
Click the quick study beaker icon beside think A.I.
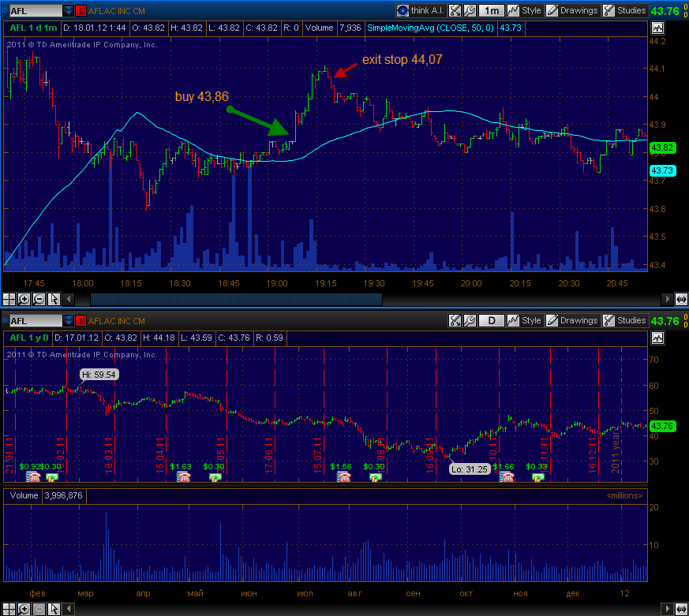pos(455,10)
